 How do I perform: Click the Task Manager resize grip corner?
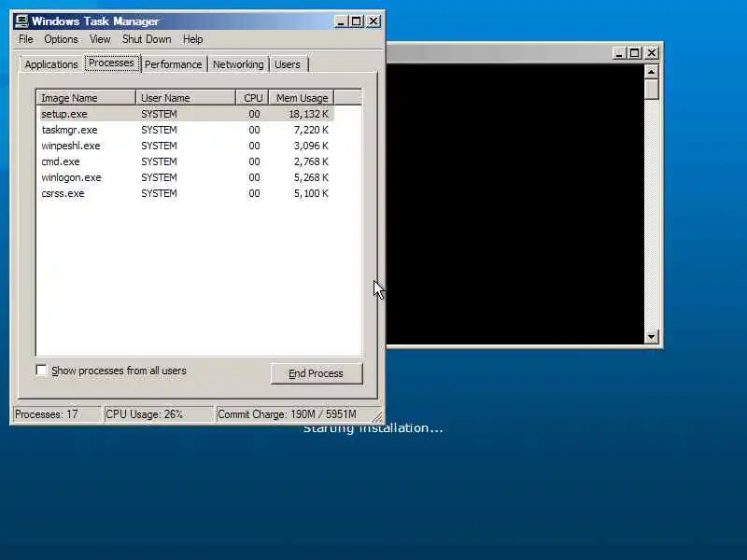click(x=377, y=416)
